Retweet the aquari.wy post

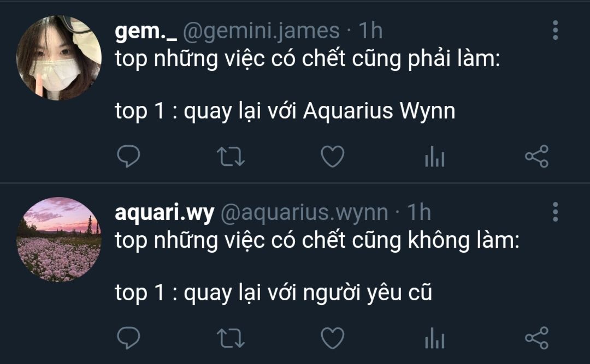pos(231,338)
